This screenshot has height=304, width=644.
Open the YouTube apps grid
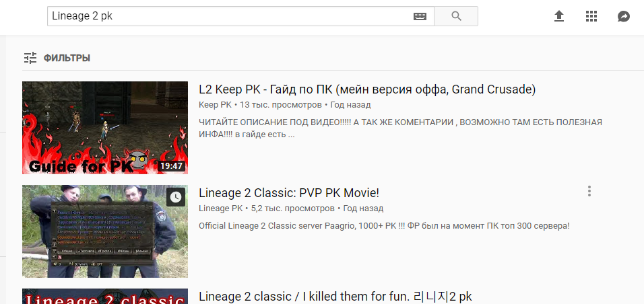[x=591, y=17]
